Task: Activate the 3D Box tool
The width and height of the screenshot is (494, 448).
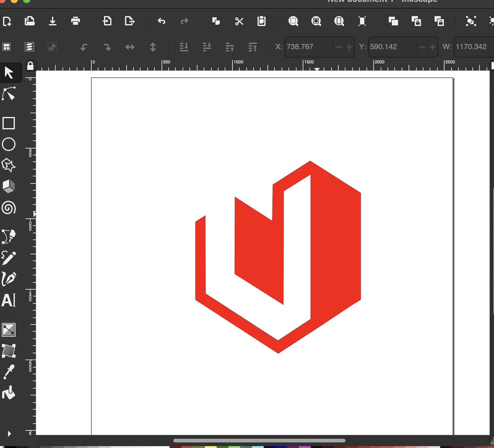Action: pyautogui.click(x=9, y=186)
